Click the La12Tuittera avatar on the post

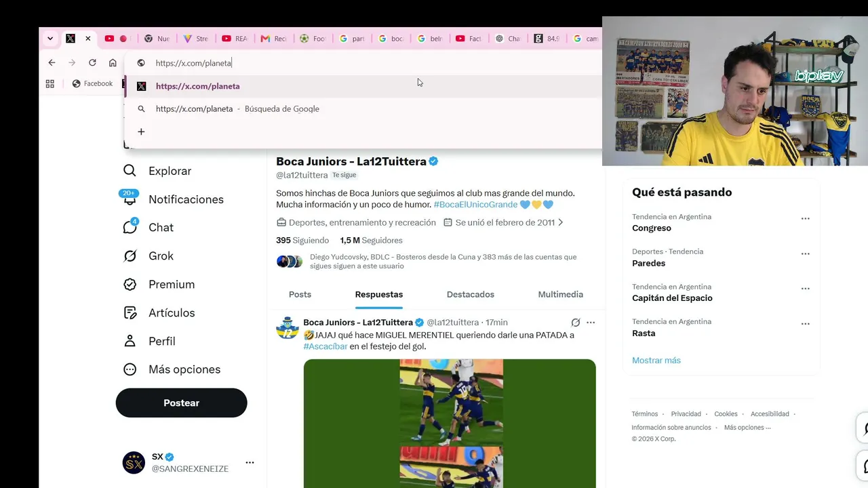pyautogui.click(x=288, y=328)
